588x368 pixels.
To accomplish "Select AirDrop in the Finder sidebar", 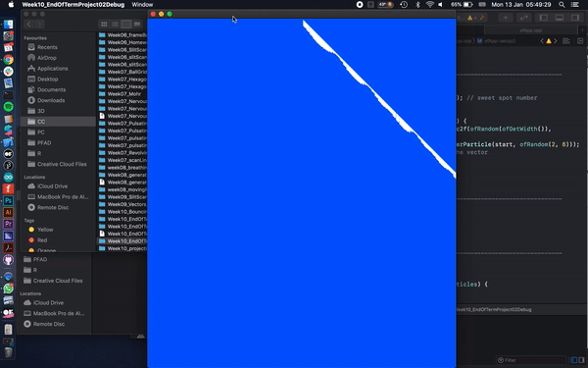I will 58,58.
